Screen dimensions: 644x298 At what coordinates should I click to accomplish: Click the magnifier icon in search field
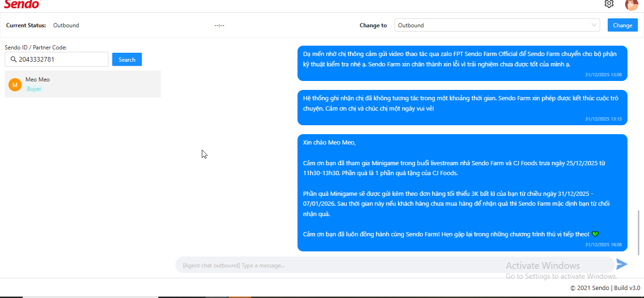pos(13,59)
